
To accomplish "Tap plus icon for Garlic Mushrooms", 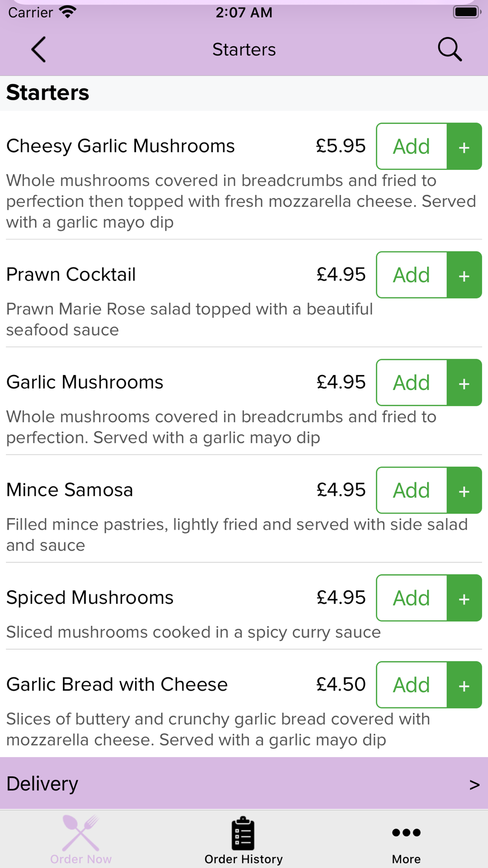I will (x=464, y=383).
